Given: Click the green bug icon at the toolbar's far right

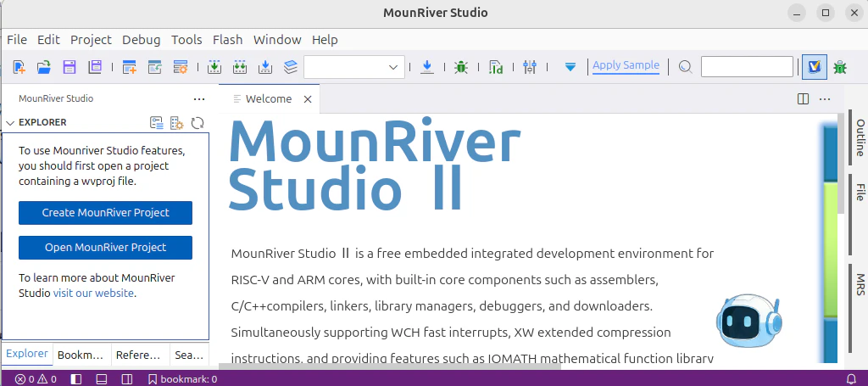Looking at the screenshot, I should click(840, 67).
